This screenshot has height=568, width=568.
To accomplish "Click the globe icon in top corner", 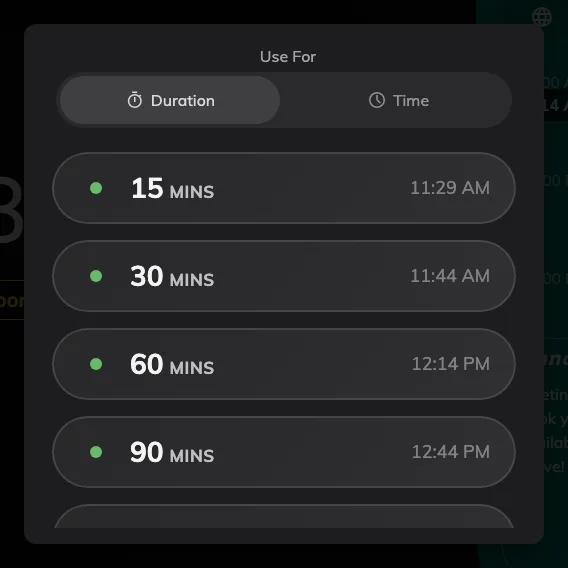I will 542,17.
